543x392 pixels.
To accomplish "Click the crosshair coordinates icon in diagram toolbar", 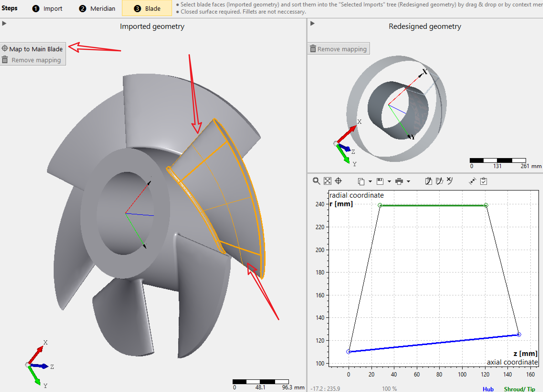I will 338,181.
